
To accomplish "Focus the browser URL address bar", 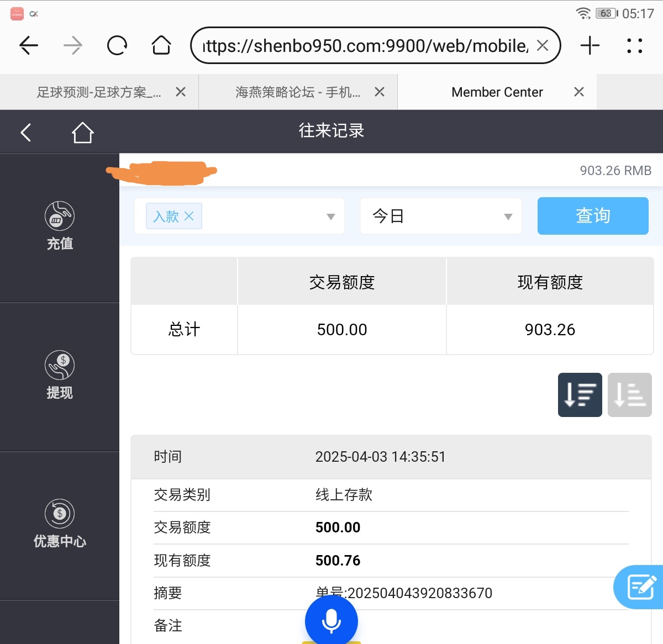I will pos(365,45).
